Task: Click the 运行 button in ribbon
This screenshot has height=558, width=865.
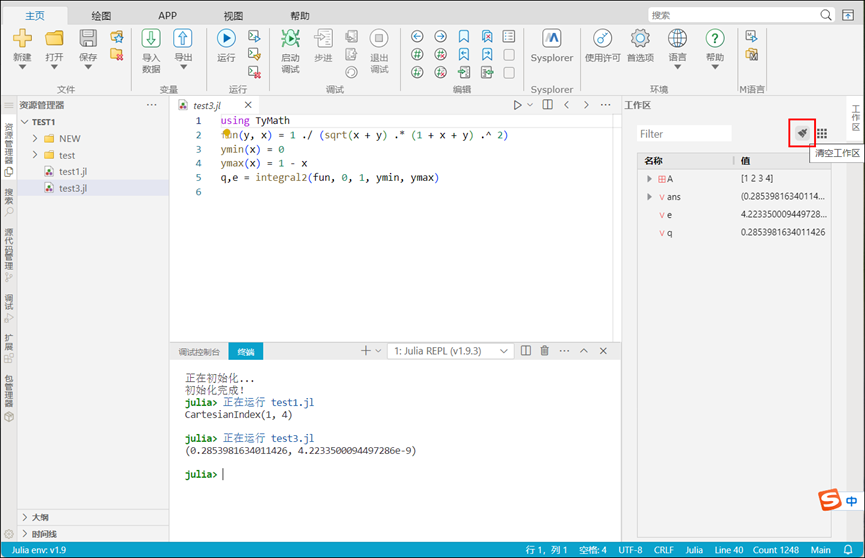Action: tap(226, 46)
